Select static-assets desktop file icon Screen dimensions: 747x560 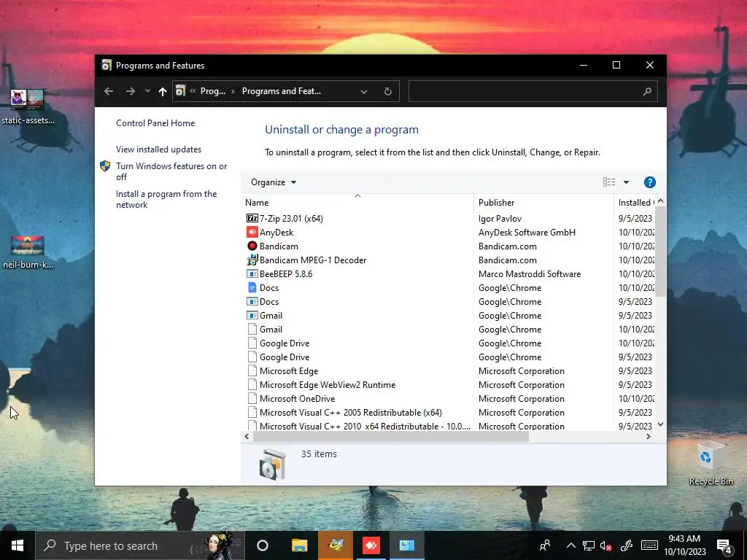(28, 106)
